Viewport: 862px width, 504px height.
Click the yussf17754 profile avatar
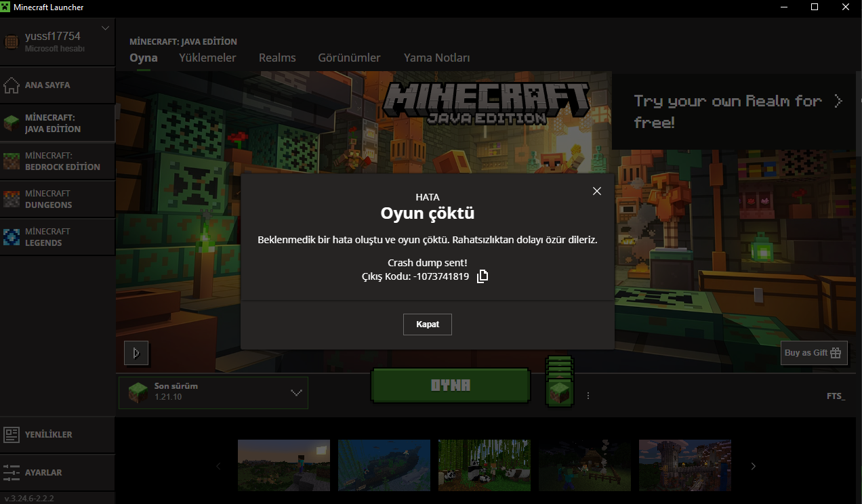(12, 42)
